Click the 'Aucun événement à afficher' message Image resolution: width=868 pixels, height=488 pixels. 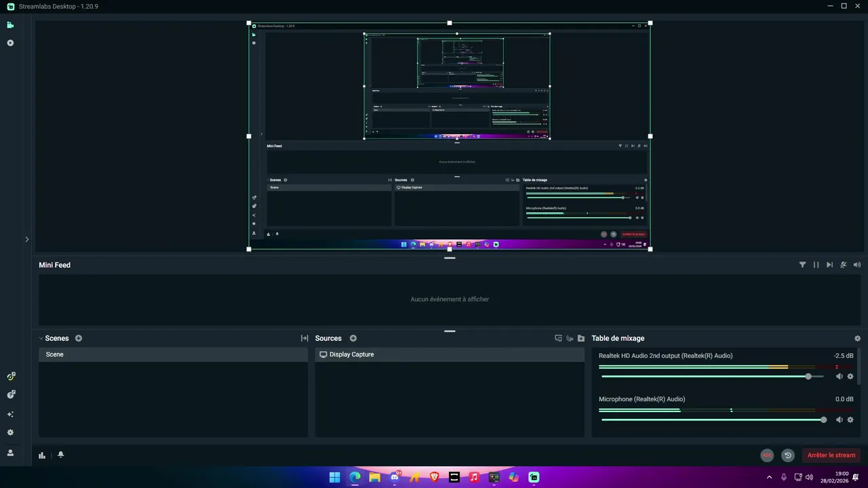click(x=450, y=299)
